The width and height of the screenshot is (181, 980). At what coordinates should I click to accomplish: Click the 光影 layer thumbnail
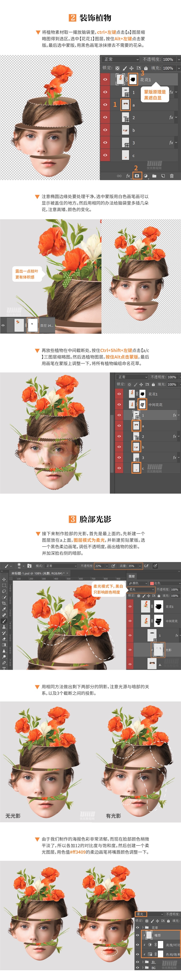pyautogui.click(x=158, y=650)
